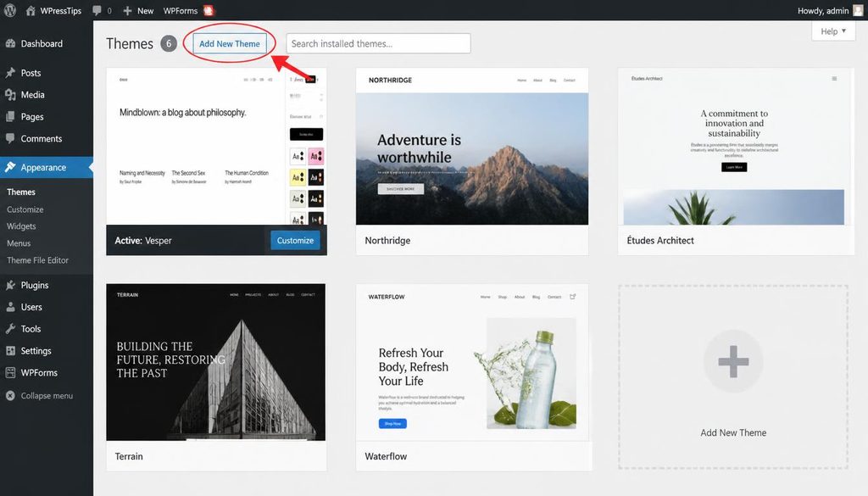Open Settings in the sidebar
Image resolution: width=868 pixels, height=496 pixels.
coord(36,350)
